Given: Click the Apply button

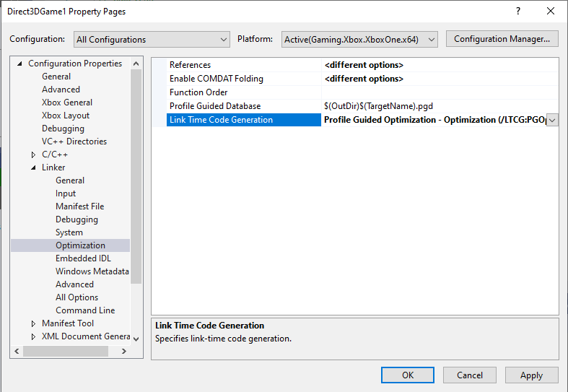Looking at the screenshot, I should tap(531, 375).
